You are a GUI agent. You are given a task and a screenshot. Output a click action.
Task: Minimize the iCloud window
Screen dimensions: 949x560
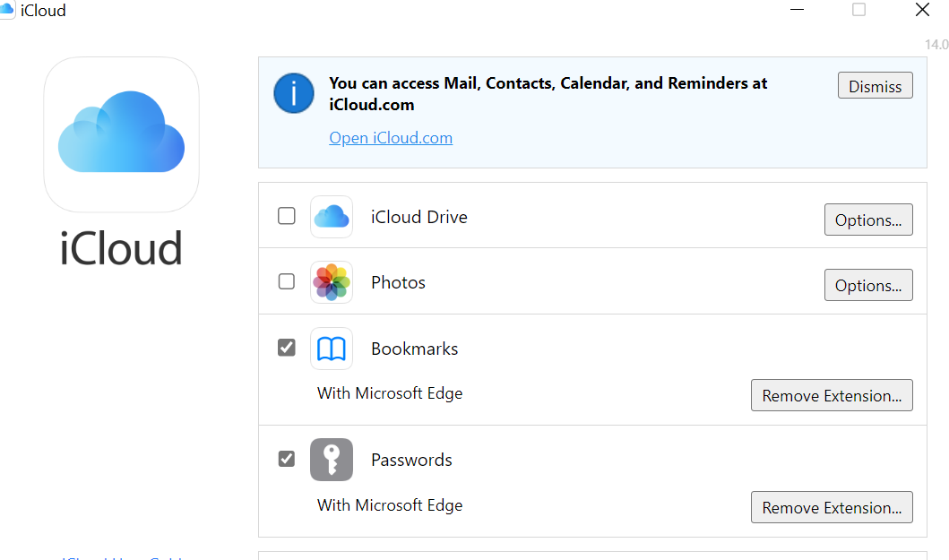[x=798, y=10]
